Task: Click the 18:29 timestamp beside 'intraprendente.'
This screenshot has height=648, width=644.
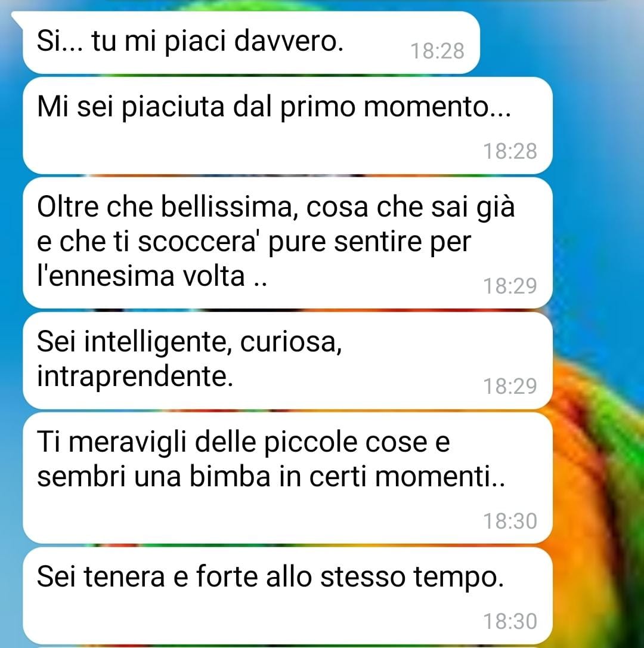Action: [x=510, y=387]
